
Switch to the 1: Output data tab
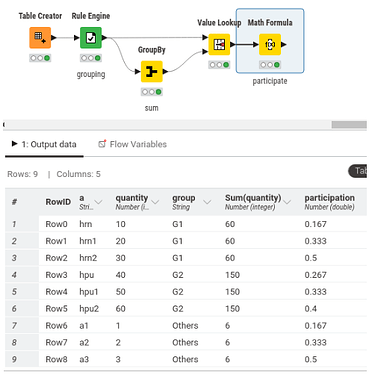[44, 144]
